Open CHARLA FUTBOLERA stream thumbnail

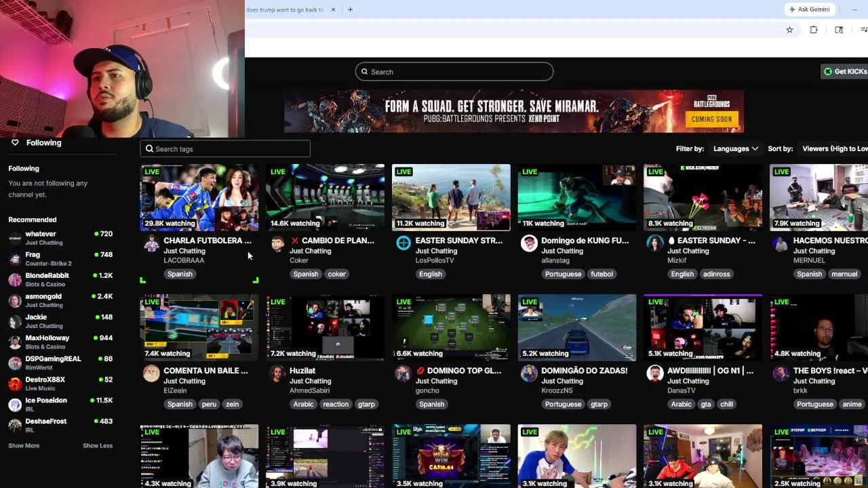[199, 197]
